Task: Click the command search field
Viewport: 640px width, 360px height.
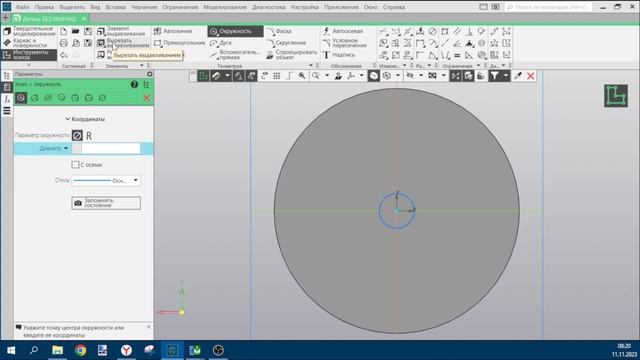Action: coord(548,7)
